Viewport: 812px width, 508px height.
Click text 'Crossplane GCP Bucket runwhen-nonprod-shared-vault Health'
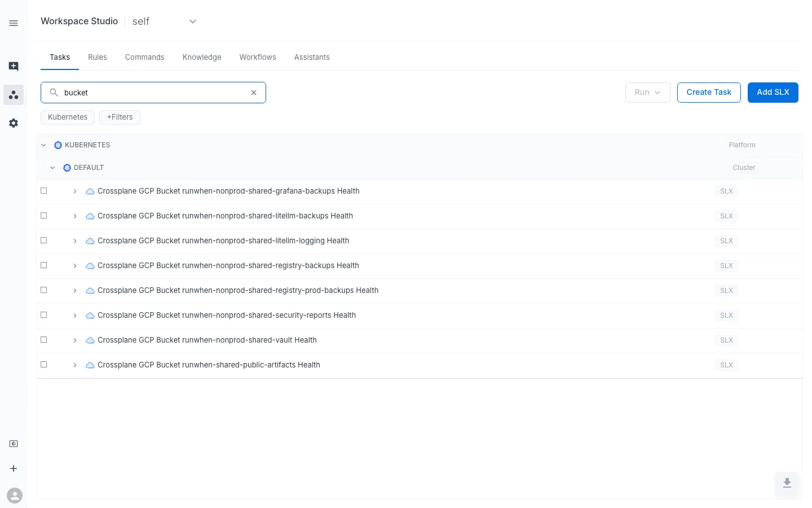(x=207, y=340)
